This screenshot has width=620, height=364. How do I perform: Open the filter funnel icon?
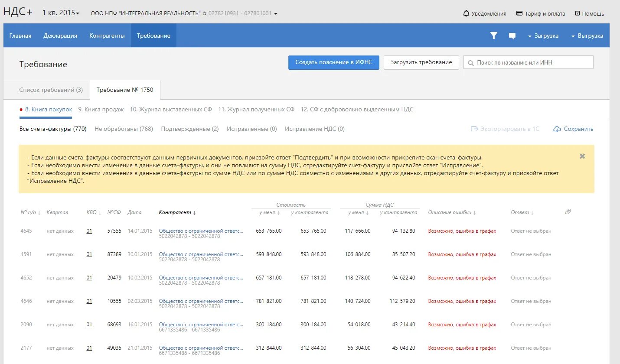pyautogui.click(x=493, y=36)
